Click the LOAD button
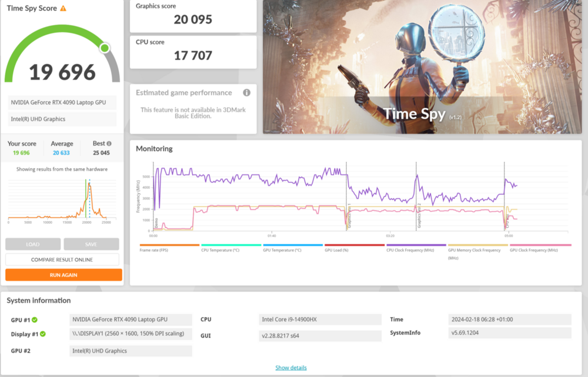Screen dimensions: 588x377 point(33,244)
